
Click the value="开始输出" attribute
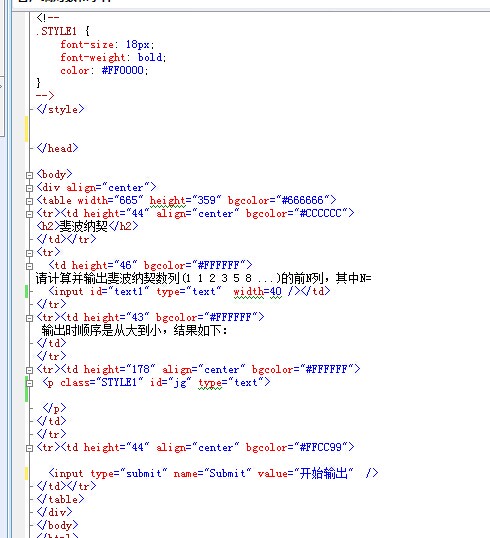(305, 473)
